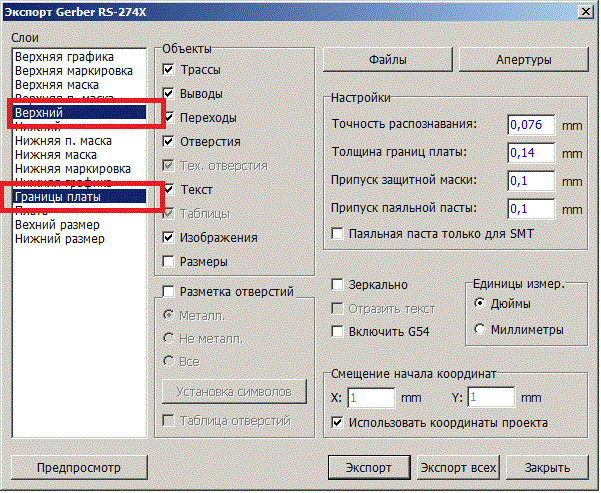Click the Припуск паяльной пасты field
Image resolution: width=601 pixels, height=493 pixels.
(x=531, y=209)
